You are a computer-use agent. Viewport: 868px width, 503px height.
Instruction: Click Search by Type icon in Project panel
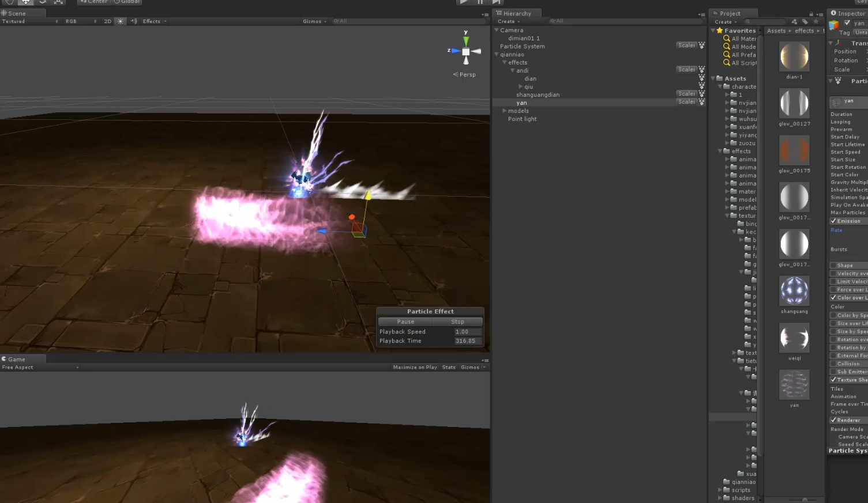point(794,21)
